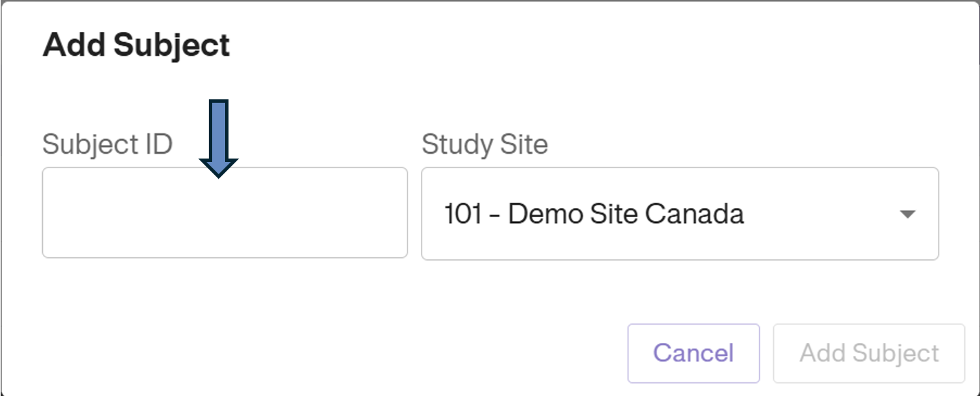
Task: Abort adding a subject via Cancel
Action: (693, 352)
